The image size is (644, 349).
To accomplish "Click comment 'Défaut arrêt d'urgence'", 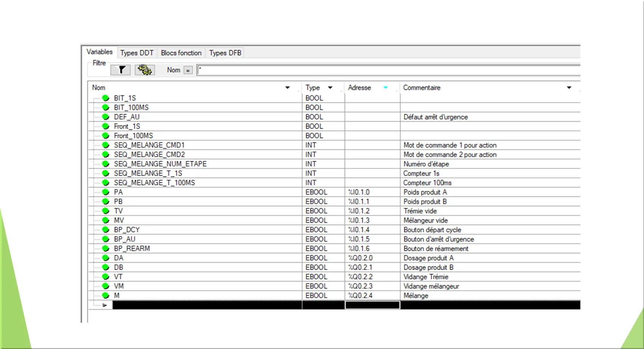I will (x=436, y=117).
